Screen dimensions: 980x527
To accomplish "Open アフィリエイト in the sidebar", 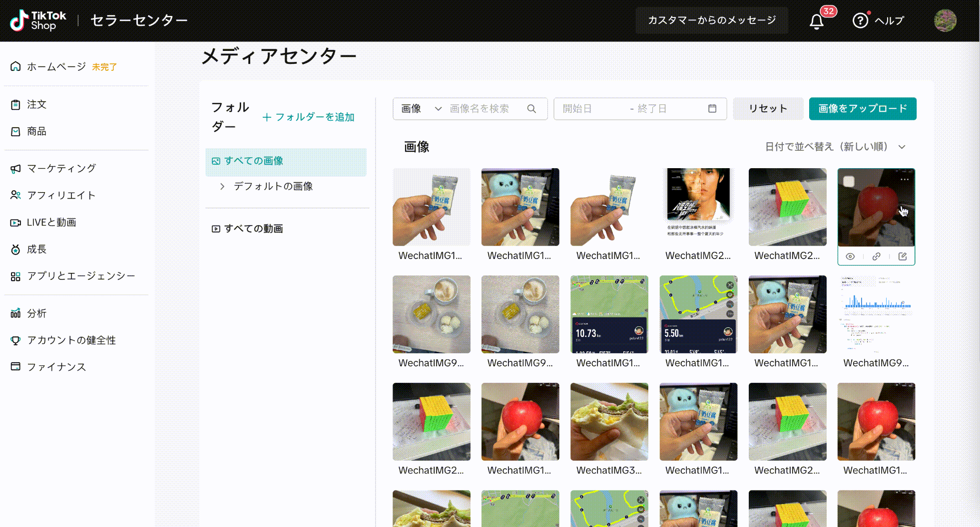I will [x=53, y=195].
